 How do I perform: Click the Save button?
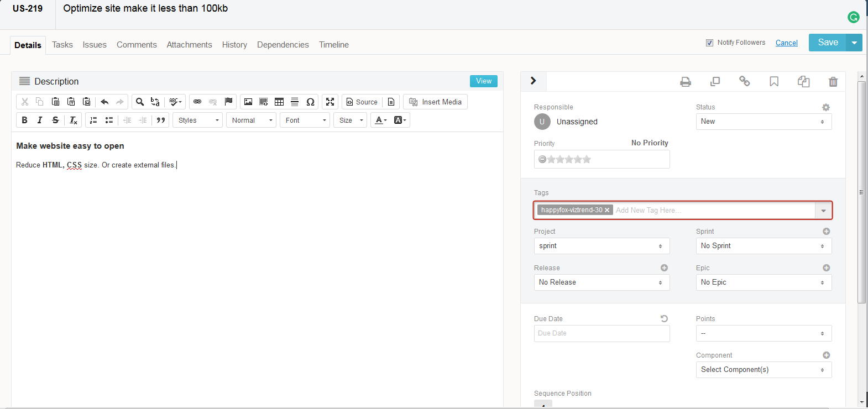827,43
